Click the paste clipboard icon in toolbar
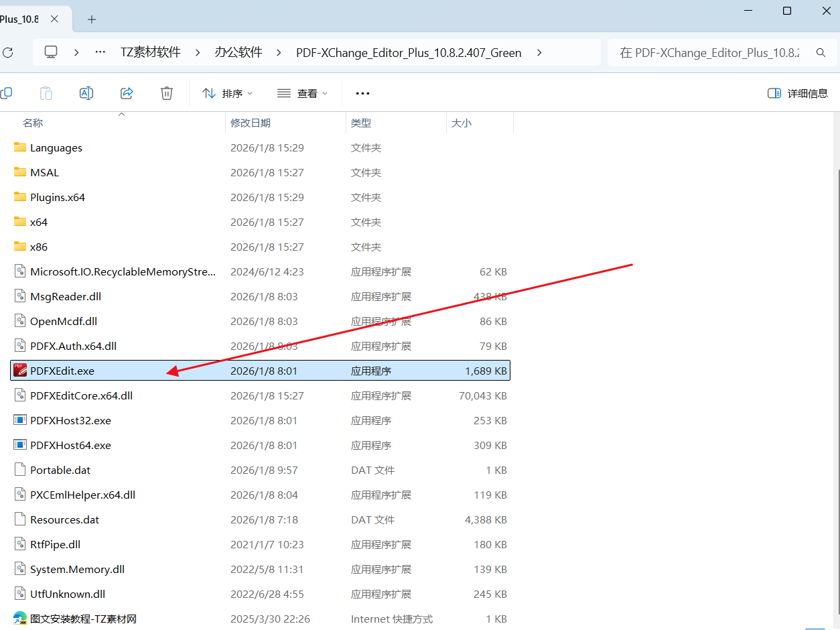 (x=46, y=93)
